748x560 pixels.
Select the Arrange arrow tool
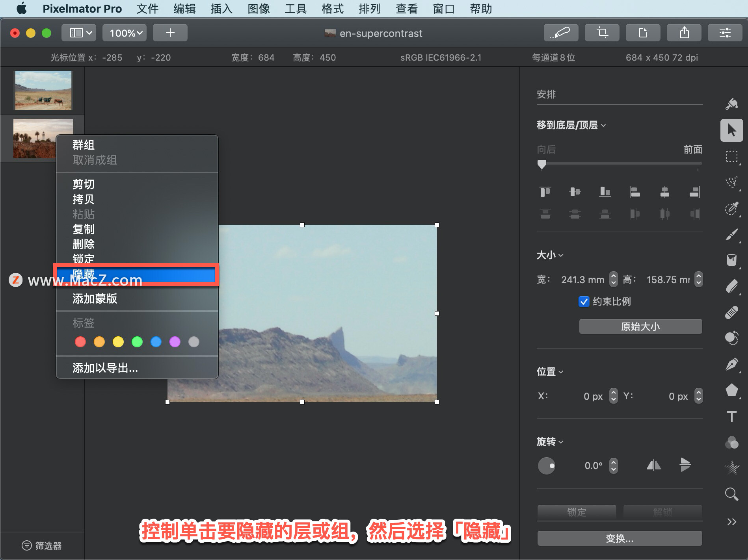pos(731,130)
